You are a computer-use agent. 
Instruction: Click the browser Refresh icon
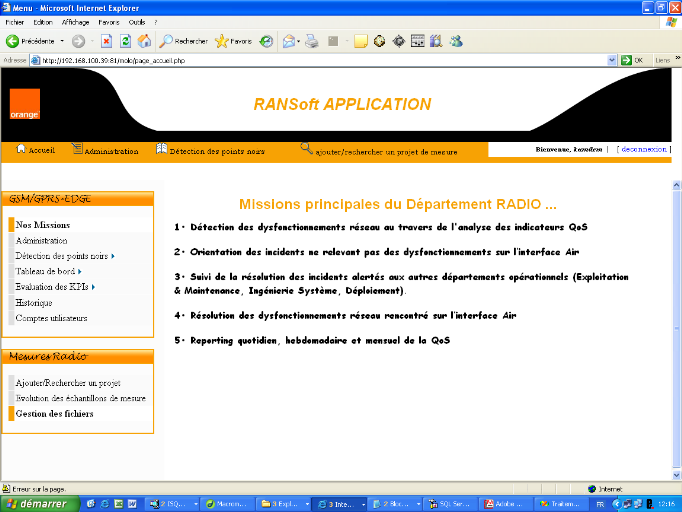125,41
